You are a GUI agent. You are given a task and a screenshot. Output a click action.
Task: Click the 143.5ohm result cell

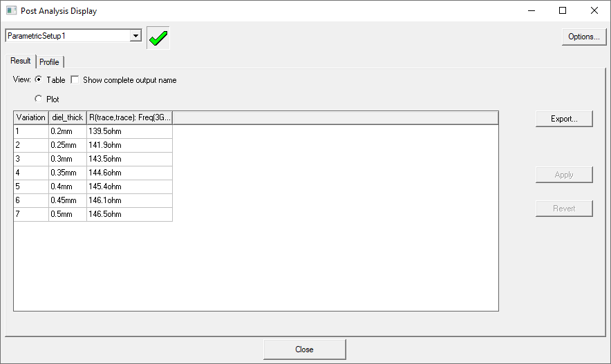click(129, 159)
